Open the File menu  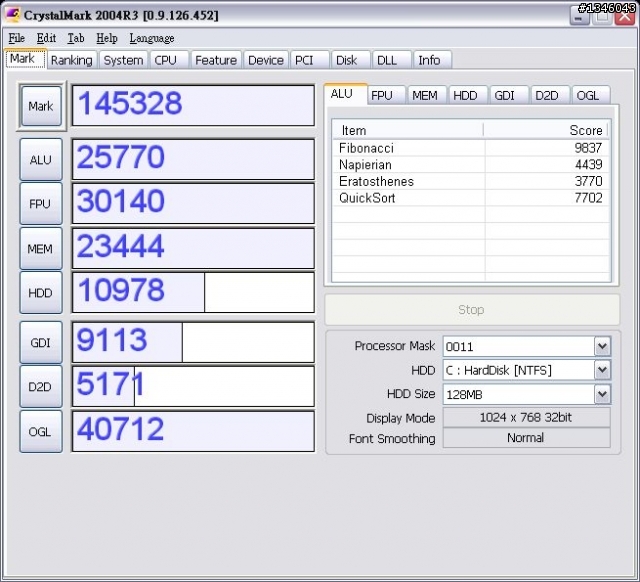tap(17, 38)
